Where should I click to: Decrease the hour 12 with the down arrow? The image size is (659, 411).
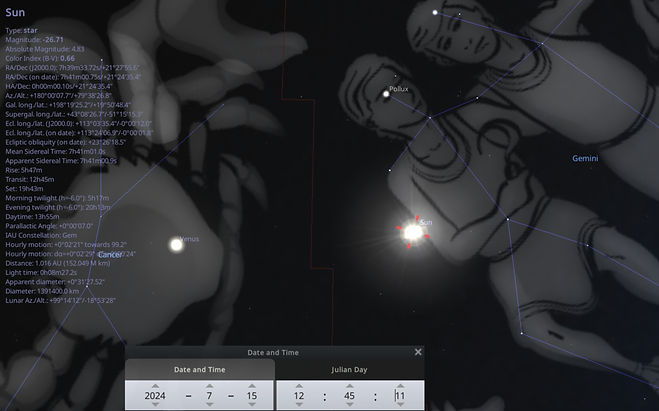click(x=299, y=405)
